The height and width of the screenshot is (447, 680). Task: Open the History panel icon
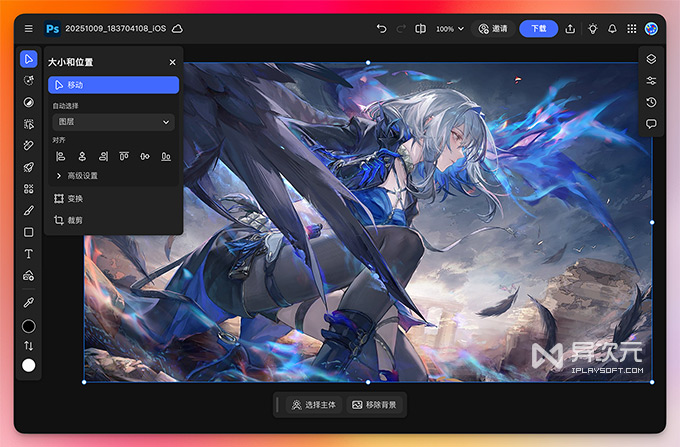pos(651,102)
